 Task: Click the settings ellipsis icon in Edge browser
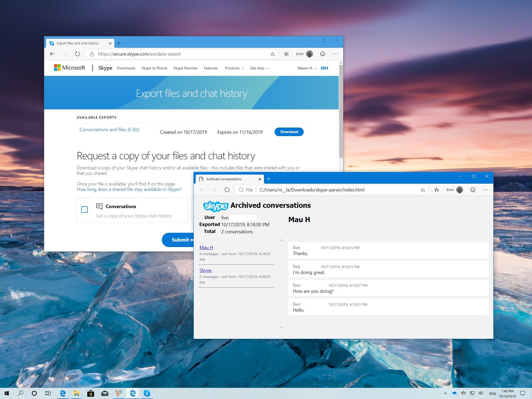point(336,54)
